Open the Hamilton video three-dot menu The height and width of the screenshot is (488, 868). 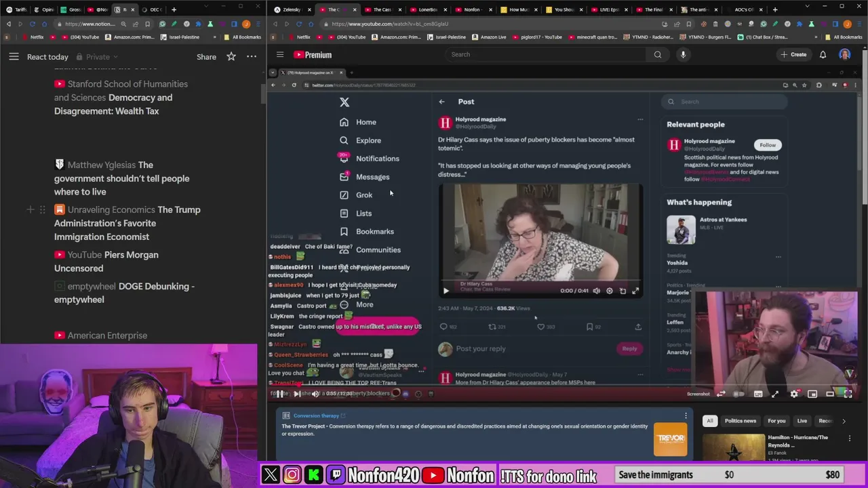850,439
